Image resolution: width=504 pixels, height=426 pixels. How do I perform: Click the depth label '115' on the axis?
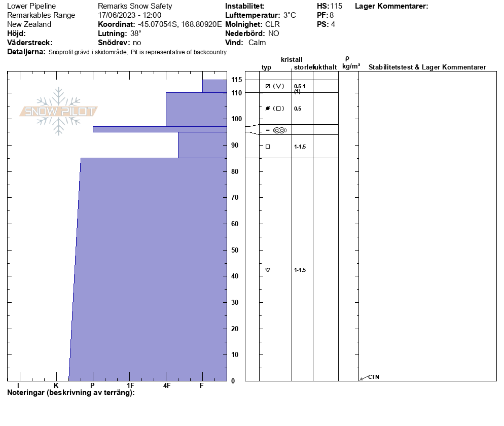[x=237, y=80]
